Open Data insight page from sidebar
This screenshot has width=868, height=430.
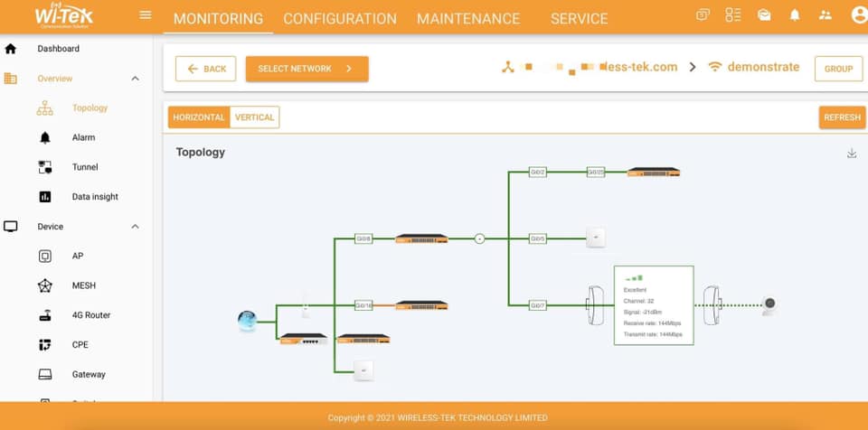click(x=95, y=197)
